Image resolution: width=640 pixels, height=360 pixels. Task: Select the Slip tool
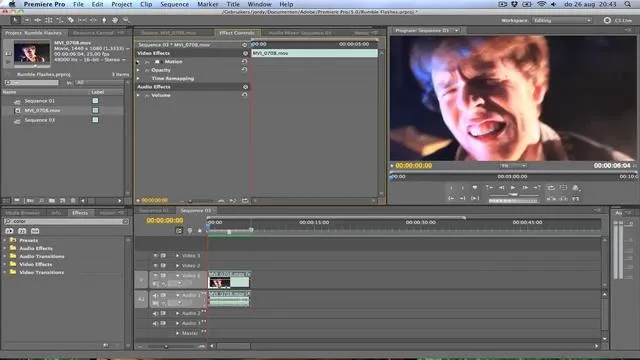[82, 20]
